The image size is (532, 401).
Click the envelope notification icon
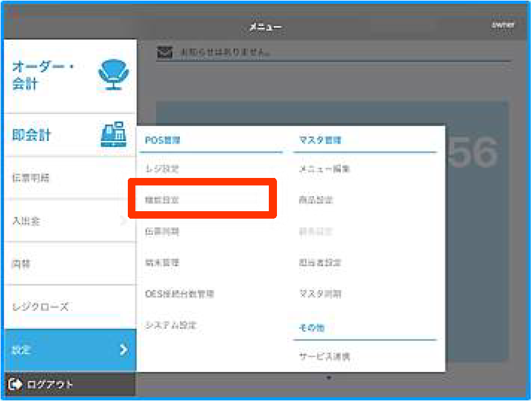point(164,53)
